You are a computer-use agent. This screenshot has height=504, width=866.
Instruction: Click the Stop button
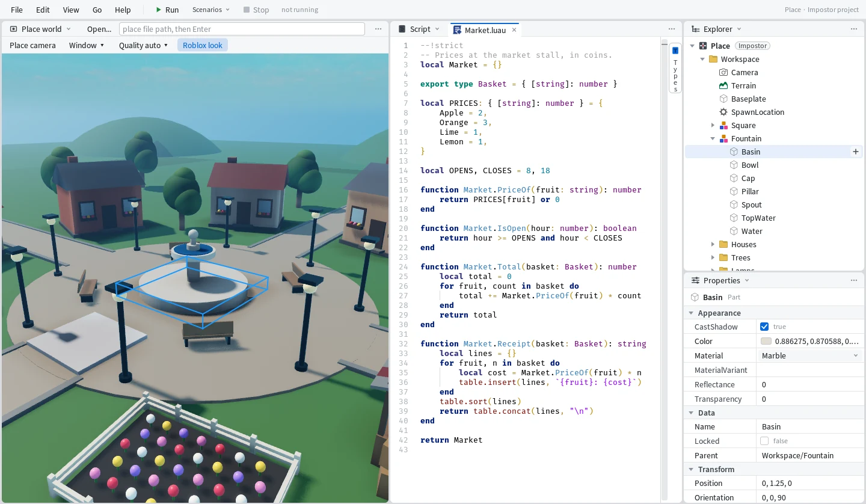[256, 10]
